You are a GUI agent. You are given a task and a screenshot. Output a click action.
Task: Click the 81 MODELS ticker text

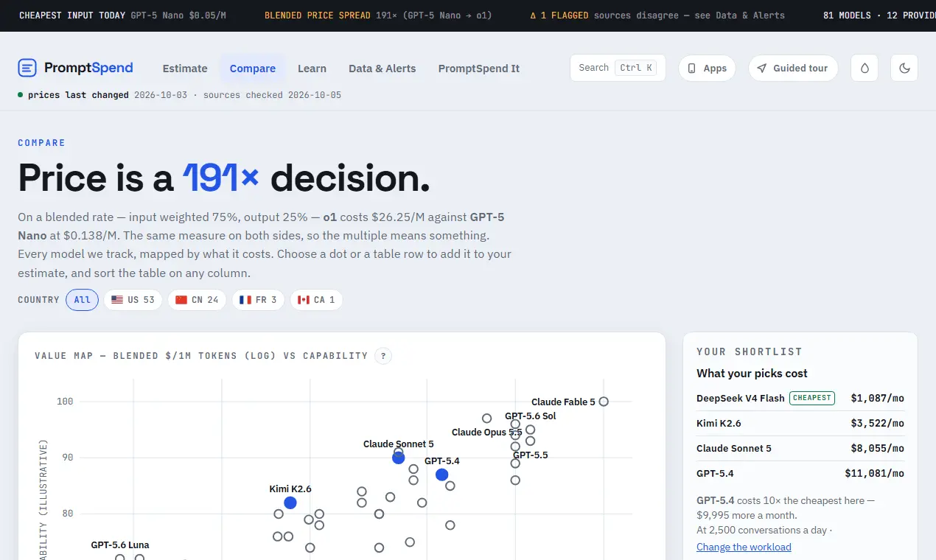coord(847,15)
